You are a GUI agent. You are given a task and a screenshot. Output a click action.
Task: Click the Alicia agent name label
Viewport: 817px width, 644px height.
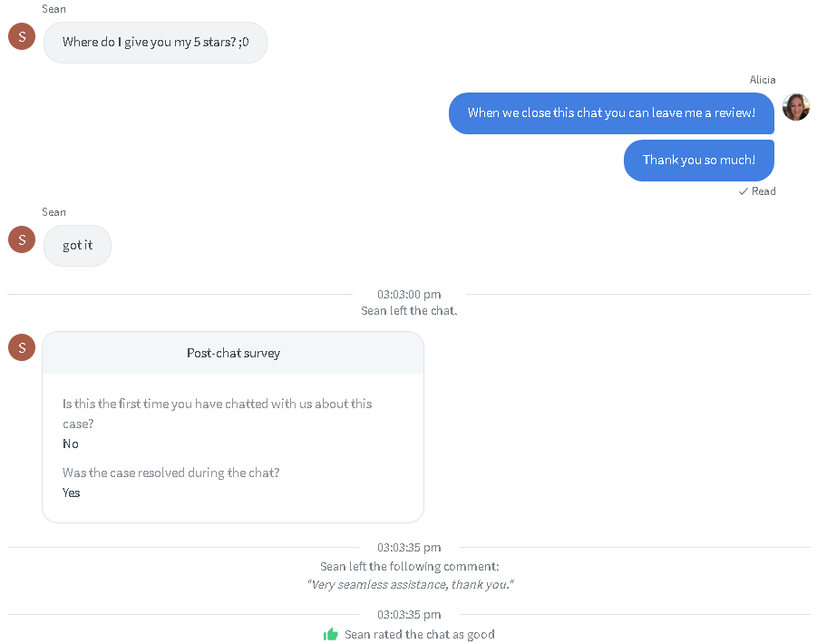click(x=762, y=80)
